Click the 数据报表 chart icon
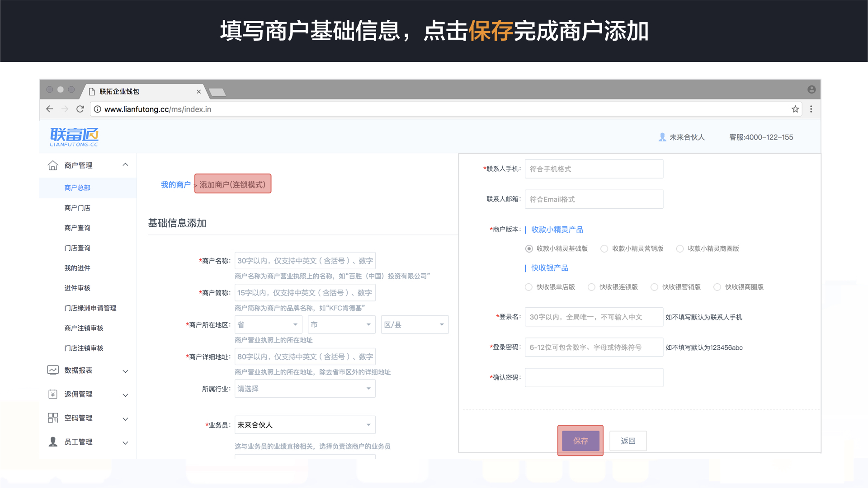868x488 pixels. point(53,370)
